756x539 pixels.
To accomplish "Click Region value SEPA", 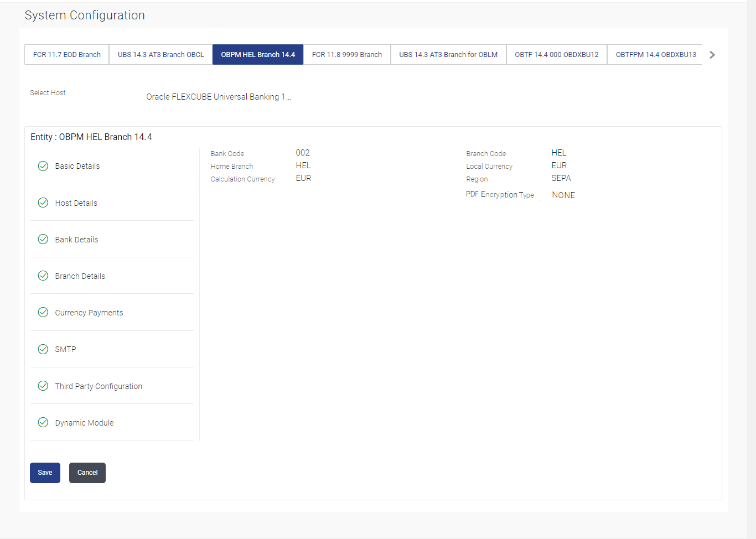I will tap(561, 178).
